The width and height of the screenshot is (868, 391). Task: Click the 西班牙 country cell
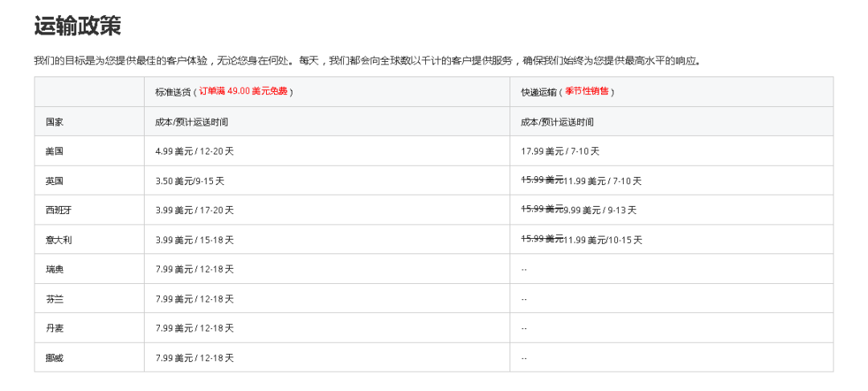[59, 210]
